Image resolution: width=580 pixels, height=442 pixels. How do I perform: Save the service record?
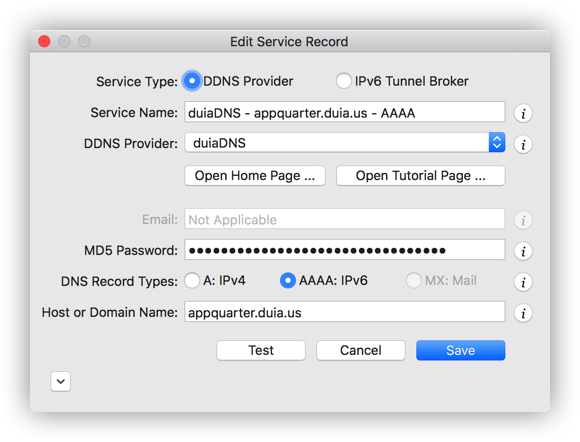coord(461,350)
